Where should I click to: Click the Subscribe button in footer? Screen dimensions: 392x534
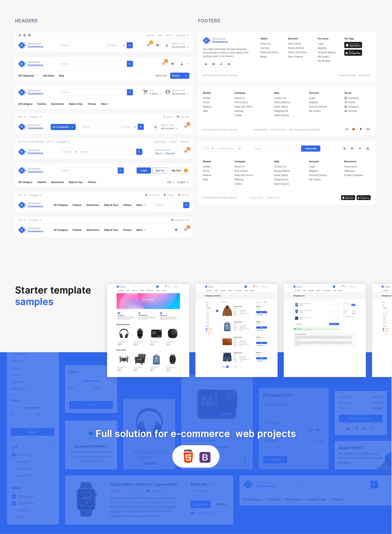[x=311, y=148]
